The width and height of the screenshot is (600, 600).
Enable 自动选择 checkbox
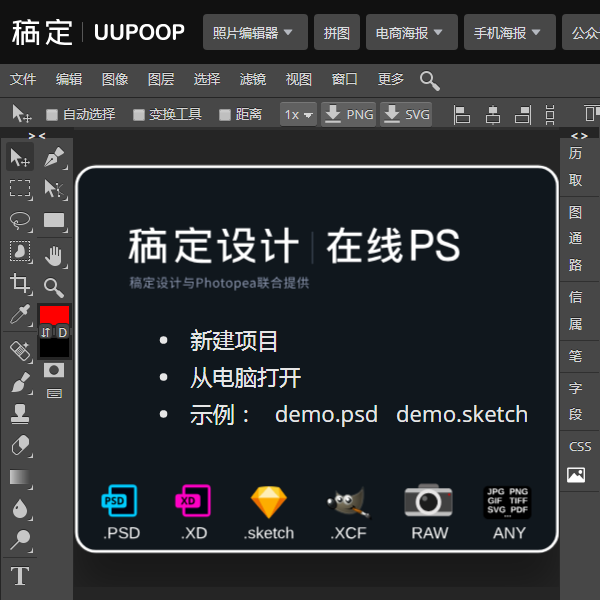[x=52, y=114]
